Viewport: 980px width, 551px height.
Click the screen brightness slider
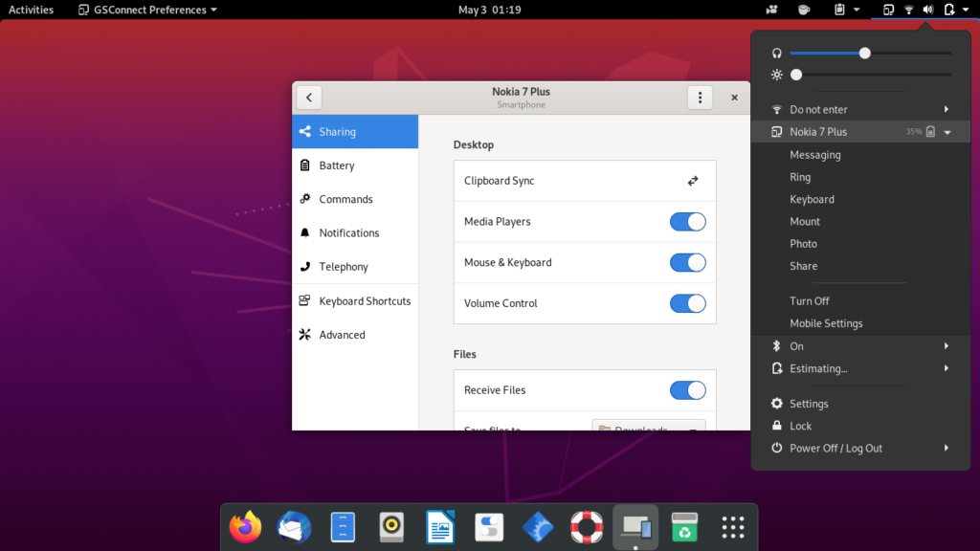pyautogui.click(x=871, y=75)
